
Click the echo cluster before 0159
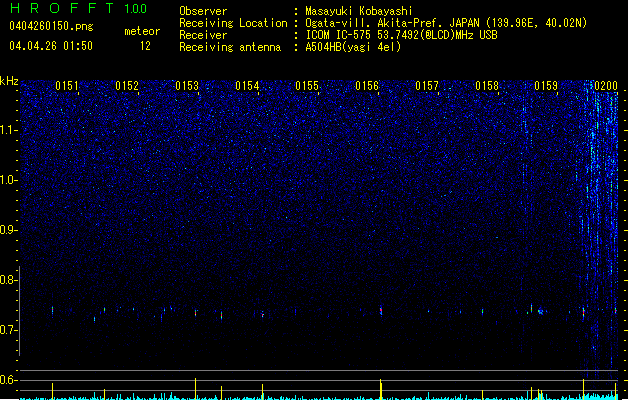[x=540, y=311]
